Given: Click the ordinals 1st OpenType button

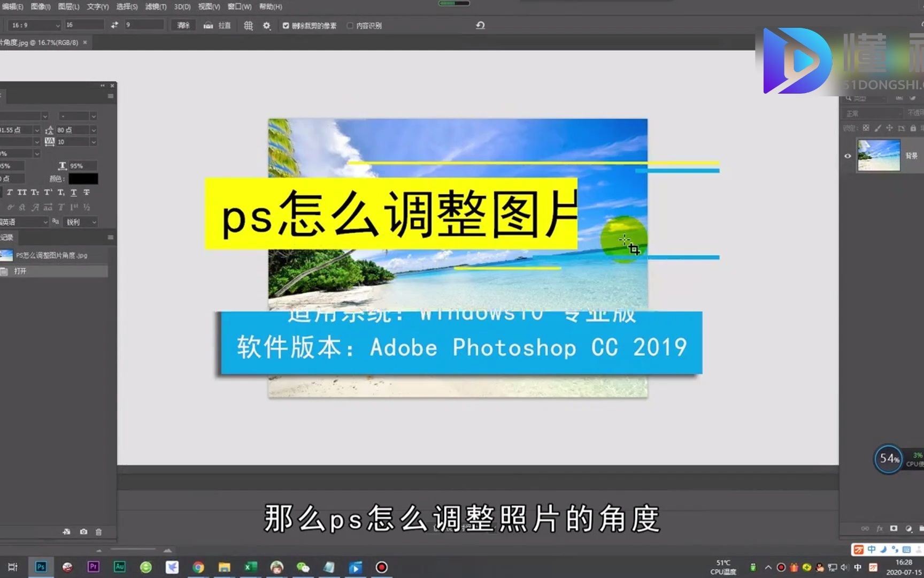Looking at the screenshot, I should click(74, 207).
